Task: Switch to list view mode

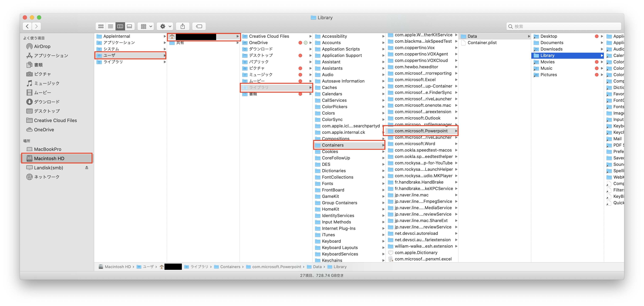Action: click(x=111, y=26)
